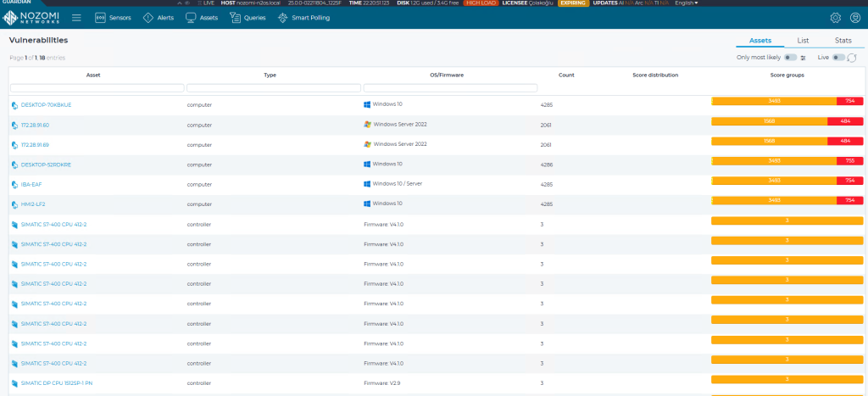Open the 172.28.91.60 asset link
The width and height of the screenshot is (868, 396).
click(35, 125)
